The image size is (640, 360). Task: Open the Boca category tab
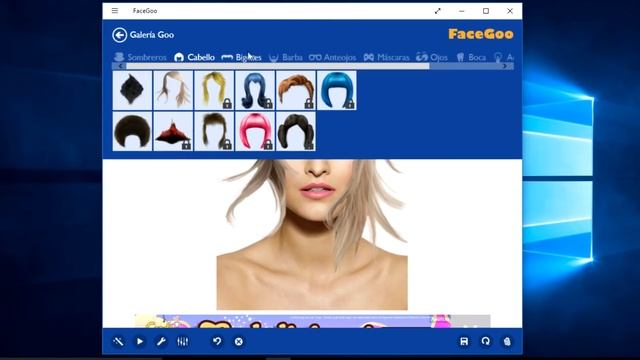click(471, 57)
